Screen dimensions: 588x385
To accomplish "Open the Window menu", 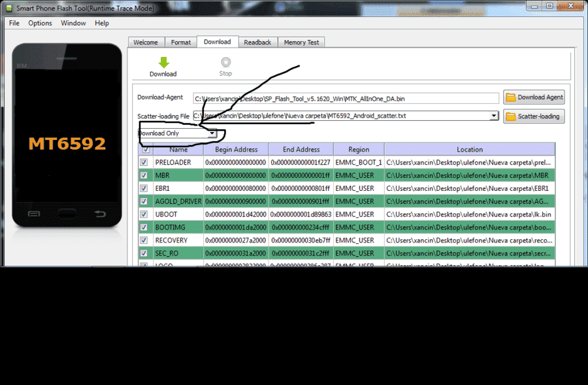I will 73,24.
